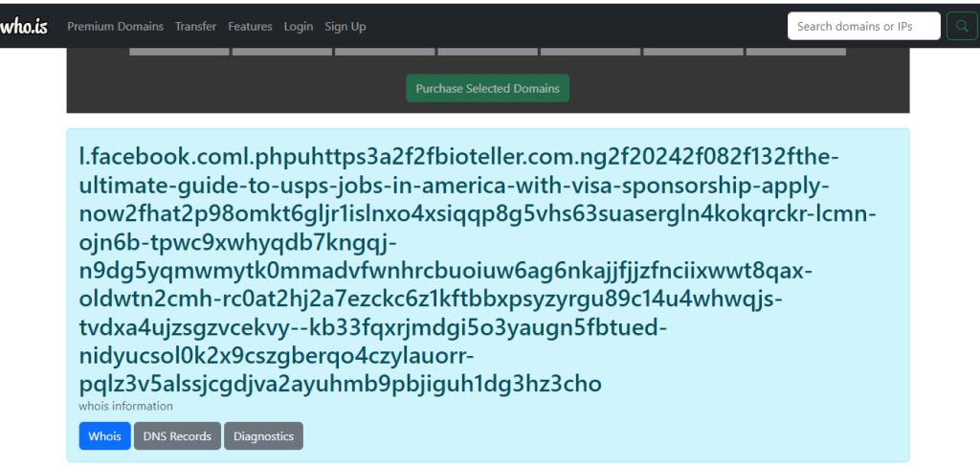Select the rightmost gray domain tile
The image size is (980, 467).
tap(795, 52)
